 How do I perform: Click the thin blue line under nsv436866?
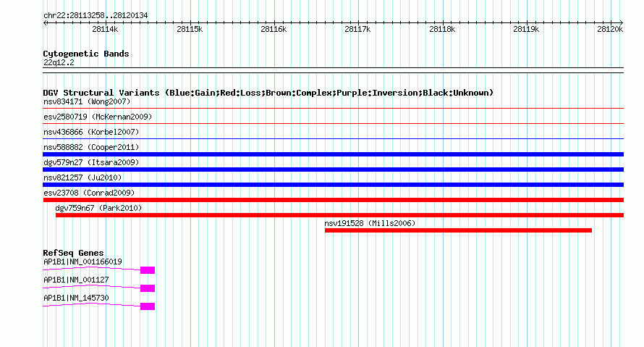tap(333, 138)
